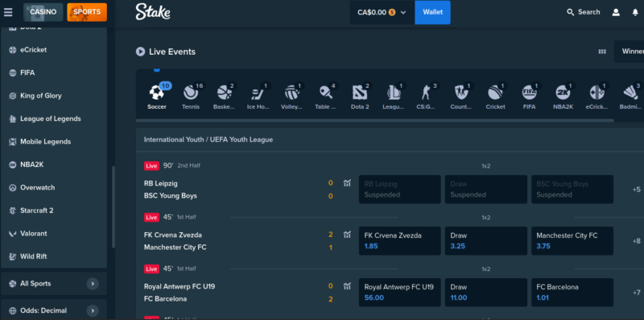Select Mobile Legends in the sidebar
Screen dimensions: 644x320
53,142
